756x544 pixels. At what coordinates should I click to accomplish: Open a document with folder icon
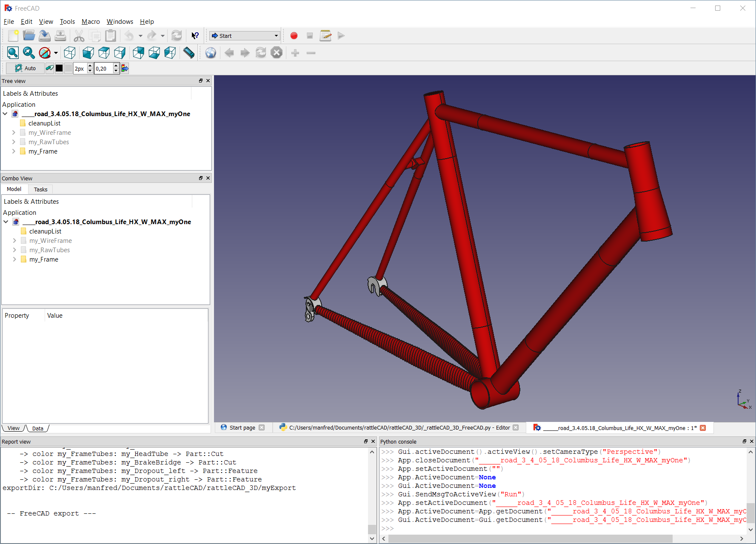pyautogui.click(x=29, y=36)
